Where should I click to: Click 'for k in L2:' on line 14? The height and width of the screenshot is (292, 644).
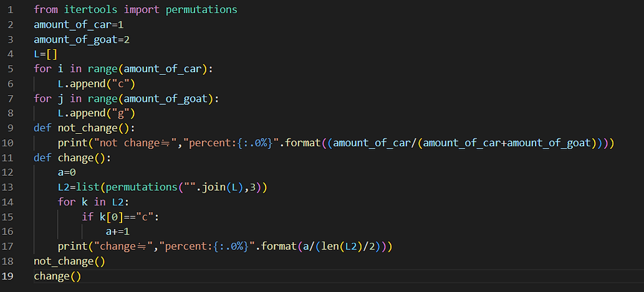tap(93, 202)
